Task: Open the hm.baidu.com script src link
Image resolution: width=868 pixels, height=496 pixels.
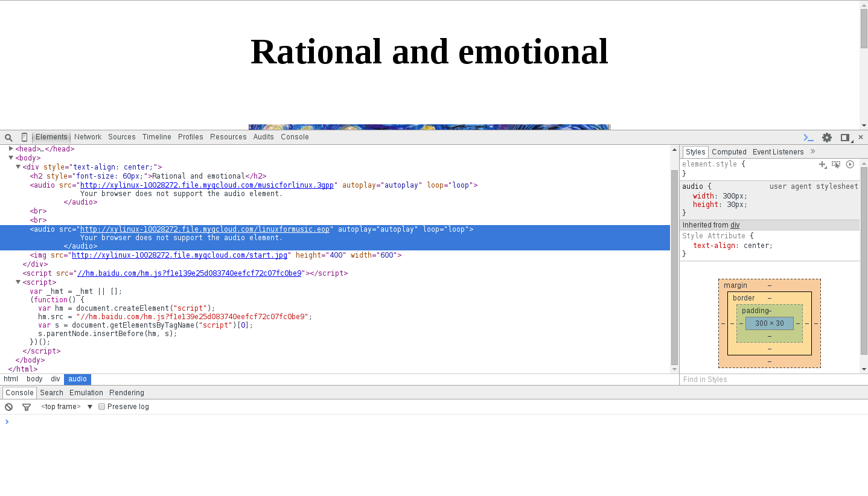Action: coord(190,273)
